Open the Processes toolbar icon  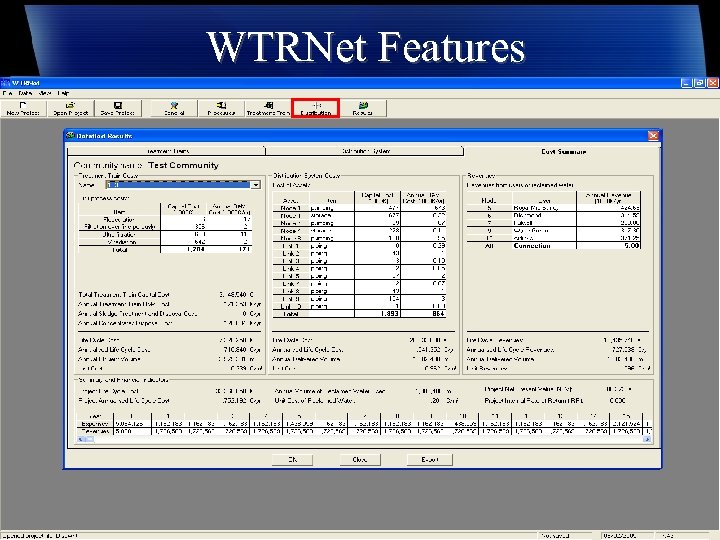click(221, 108)
